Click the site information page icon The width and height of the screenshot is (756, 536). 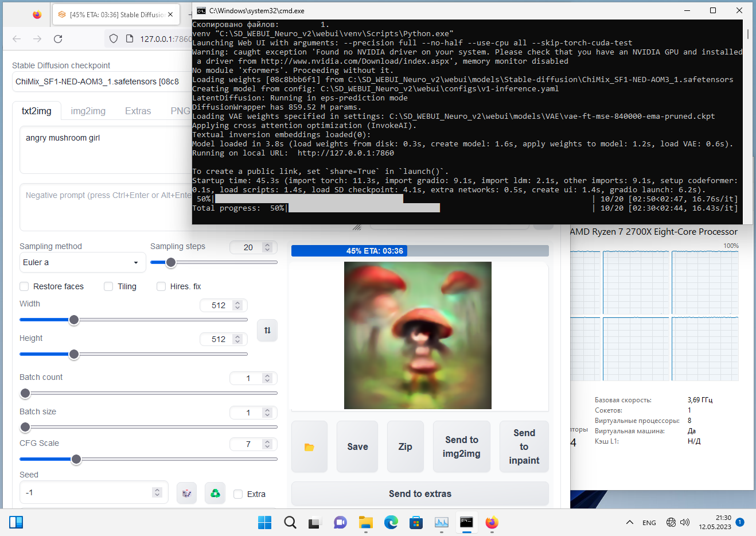130,39
